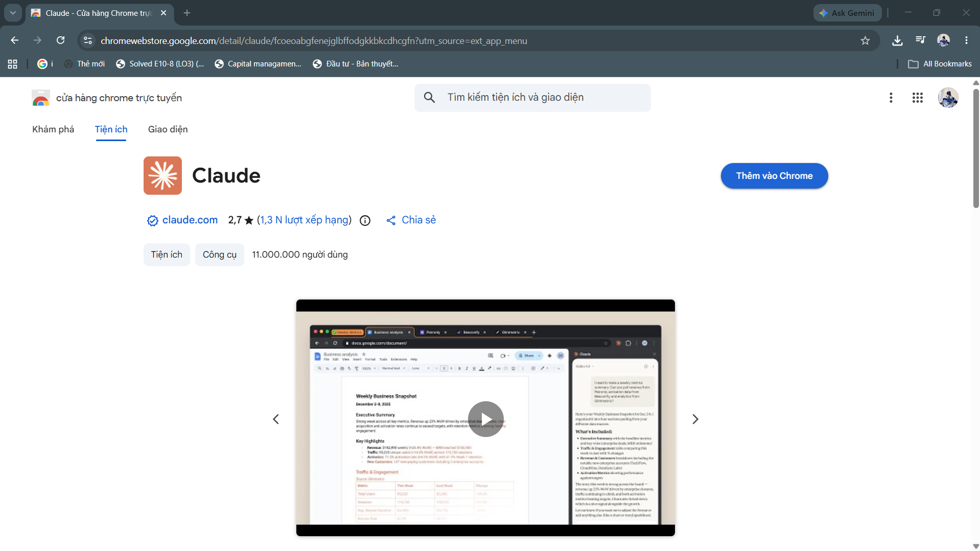The image size is (980, 551).
Task: Share the extension via 'Chia sẻ'
Action: point(411,220)
